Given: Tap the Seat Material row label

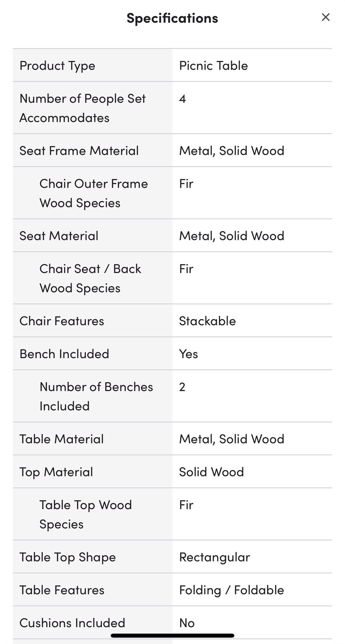Looking at the screenshot, I should 59,236.
